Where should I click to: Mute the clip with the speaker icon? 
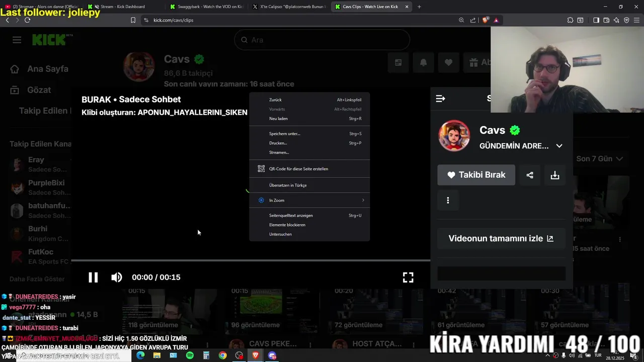(116, 277)
